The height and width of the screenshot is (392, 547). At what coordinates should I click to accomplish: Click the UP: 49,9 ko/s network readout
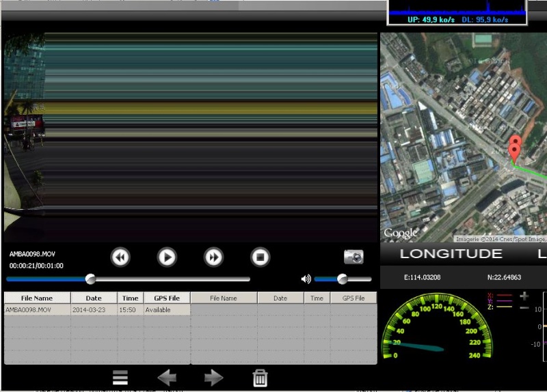click(431, 20)
